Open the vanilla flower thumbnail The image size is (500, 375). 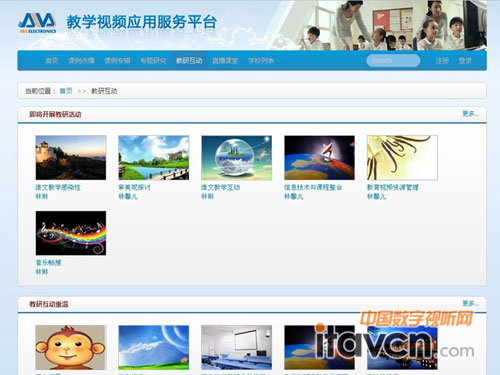click(x=402, y=158)
